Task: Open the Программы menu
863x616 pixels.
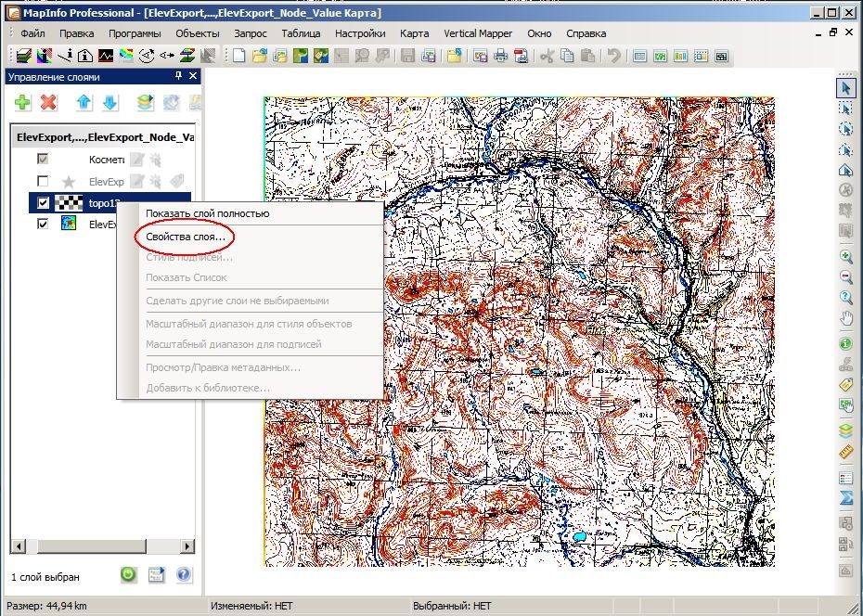Action: point(135,33)
